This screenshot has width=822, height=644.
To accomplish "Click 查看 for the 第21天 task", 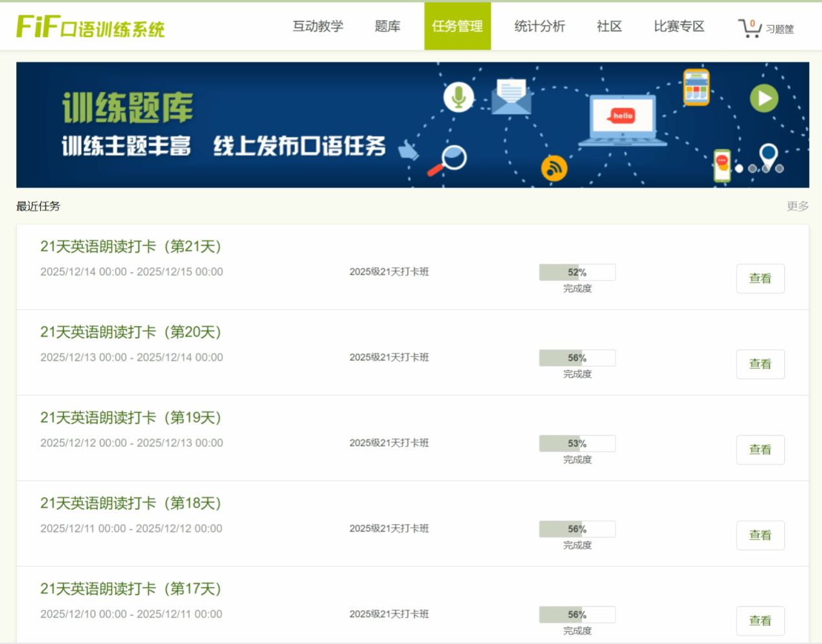I will tap(760, 279).
